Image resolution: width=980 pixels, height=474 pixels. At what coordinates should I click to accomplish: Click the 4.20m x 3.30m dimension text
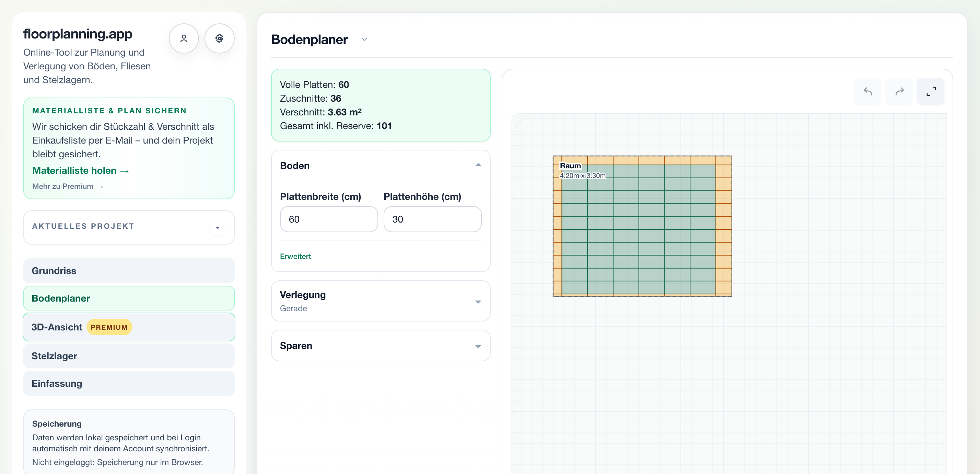click(582, 176)
